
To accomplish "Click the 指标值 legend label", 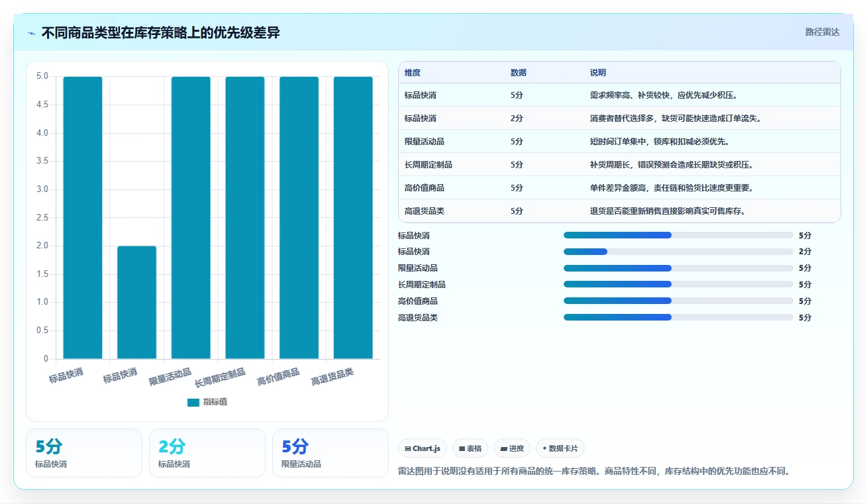I will [215, 402].
